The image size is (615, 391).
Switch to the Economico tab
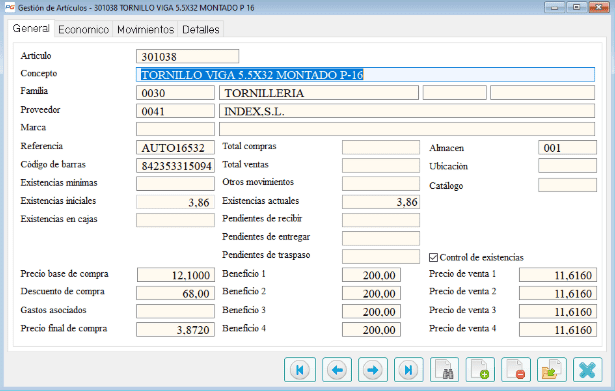84,29
